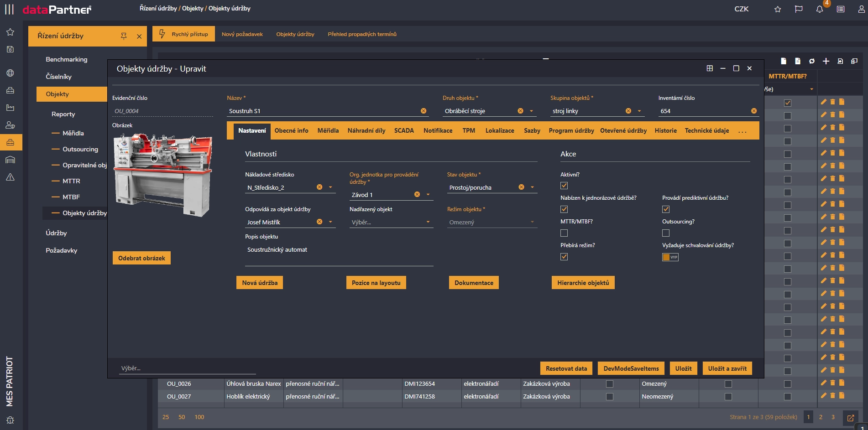The image size is (868, 430).
Task: Click the globe icon in left sidebar
Action: pyautogui.click(x=10, y=73)
